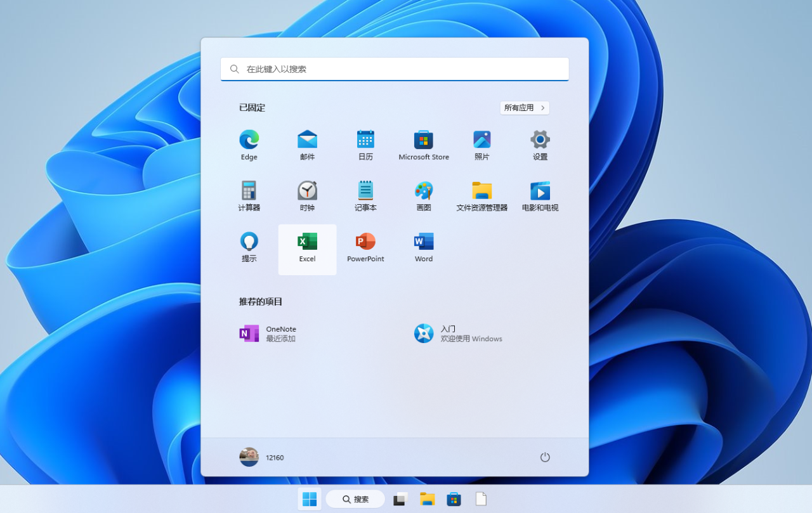This screenshot has height=513, width=812.
Task: Open File Explorer from taskbar
Action: point(427,499)
